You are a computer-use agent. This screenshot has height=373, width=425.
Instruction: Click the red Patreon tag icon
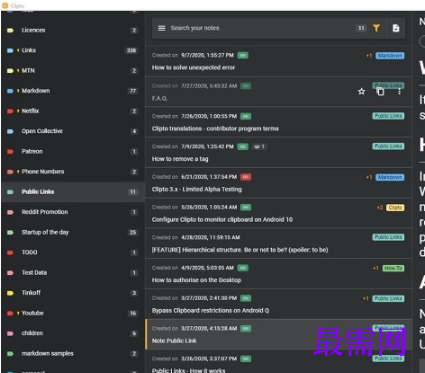tap(10, 152)
